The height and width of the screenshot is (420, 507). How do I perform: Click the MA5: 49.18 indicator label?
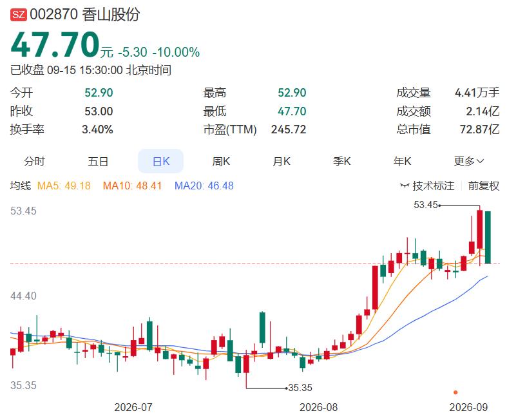click(64, 186)
